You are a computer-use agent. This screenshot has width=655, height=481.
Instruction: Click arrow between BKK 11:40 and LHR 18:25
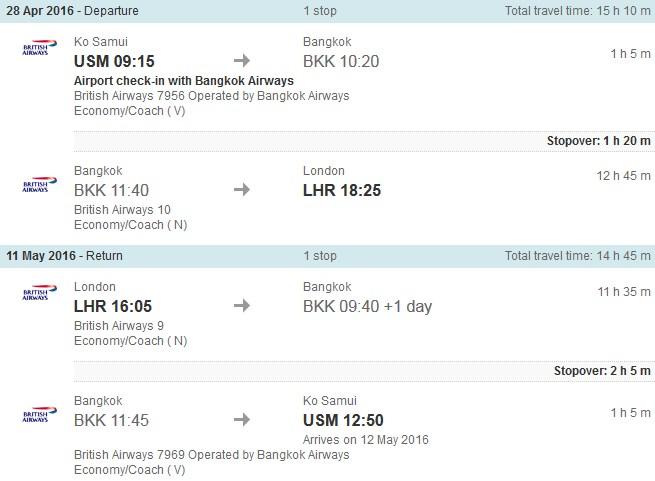pyautogui.click(x=242, y=190)
